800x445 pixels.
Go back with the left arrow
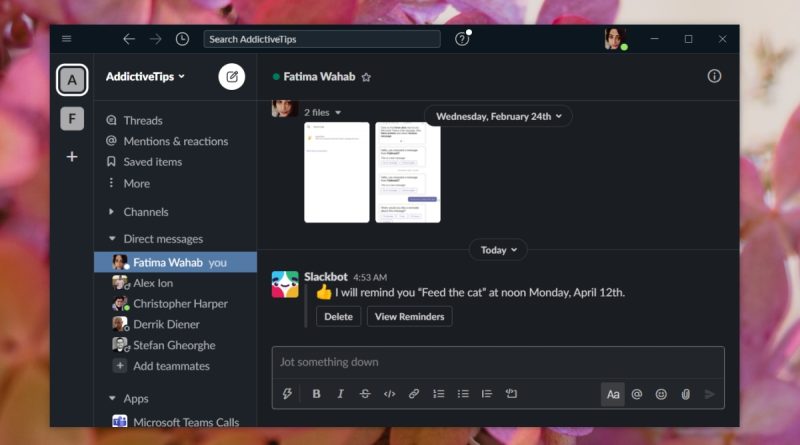pos(129,39)
